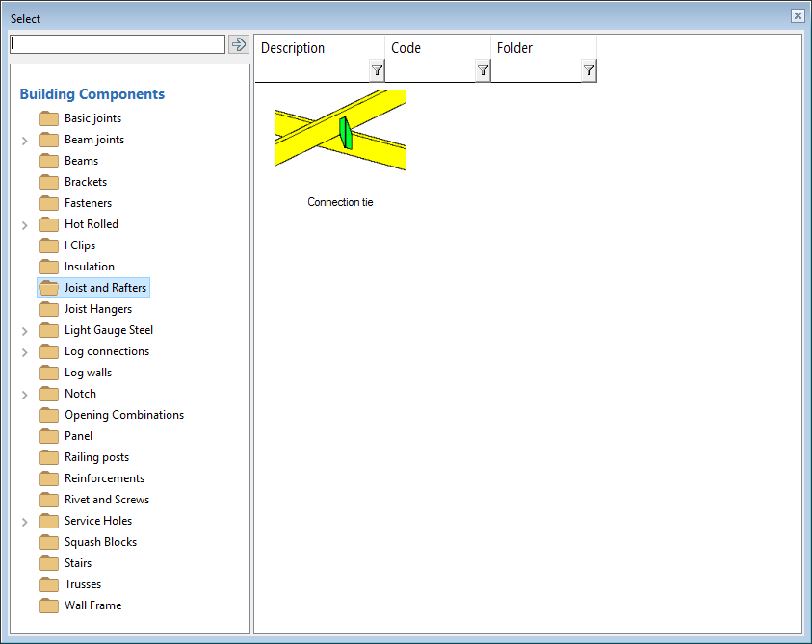
Task: Expand the Log connections folder
Action: tap(25, 352)
